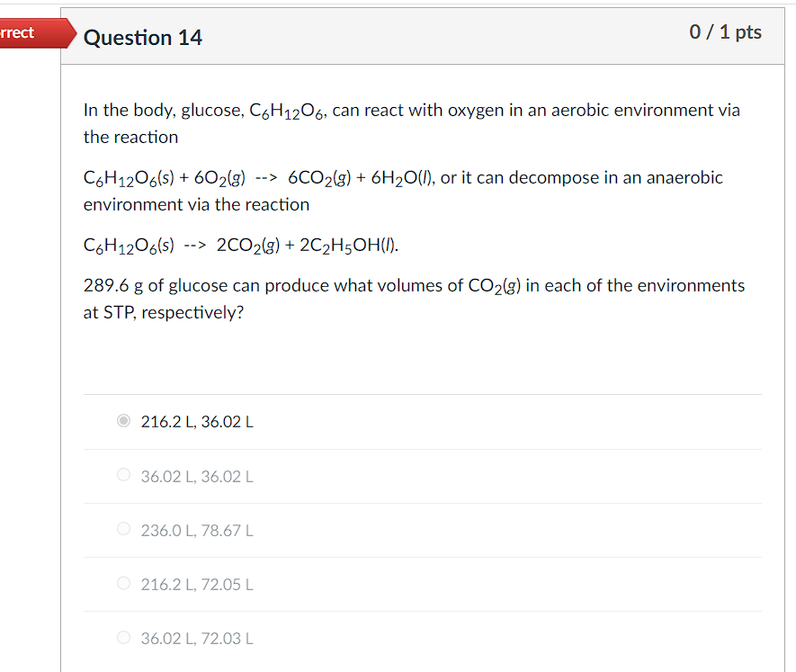Click the answer text 216.2 L, 72.05 L
Screen dimensions: 796x672
pos(196,584)
